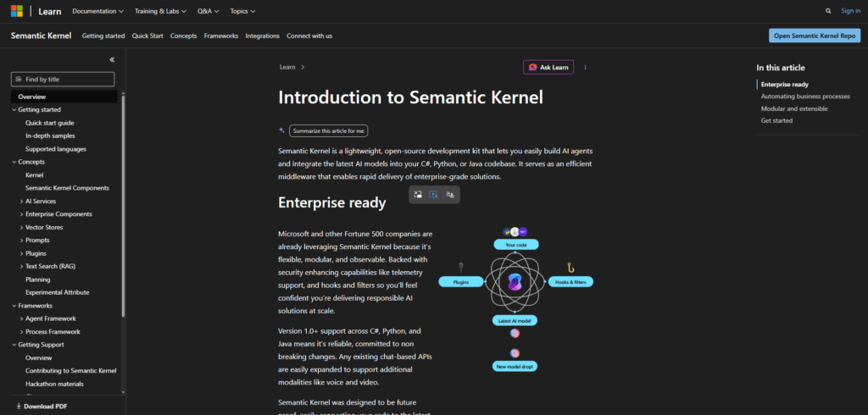Viewport: 868px width, 415px height.
Task: Click the first screen icon in floating toolbar
Action: 418,195
